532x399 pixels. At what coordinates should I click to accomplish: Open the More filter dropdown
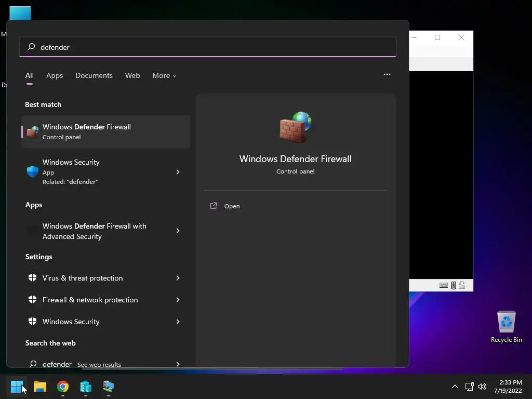click(165, 76)
